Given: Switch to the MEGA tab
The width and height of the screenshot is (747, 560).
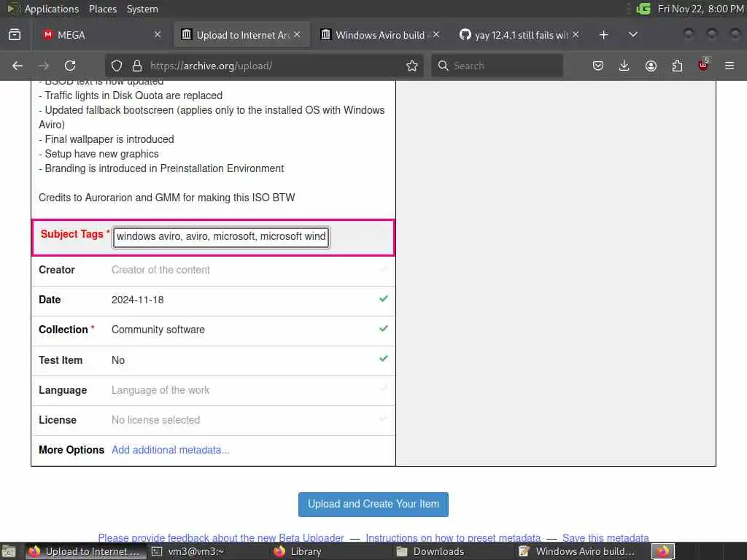Looking at the screenshot, I should coord(101,35).
